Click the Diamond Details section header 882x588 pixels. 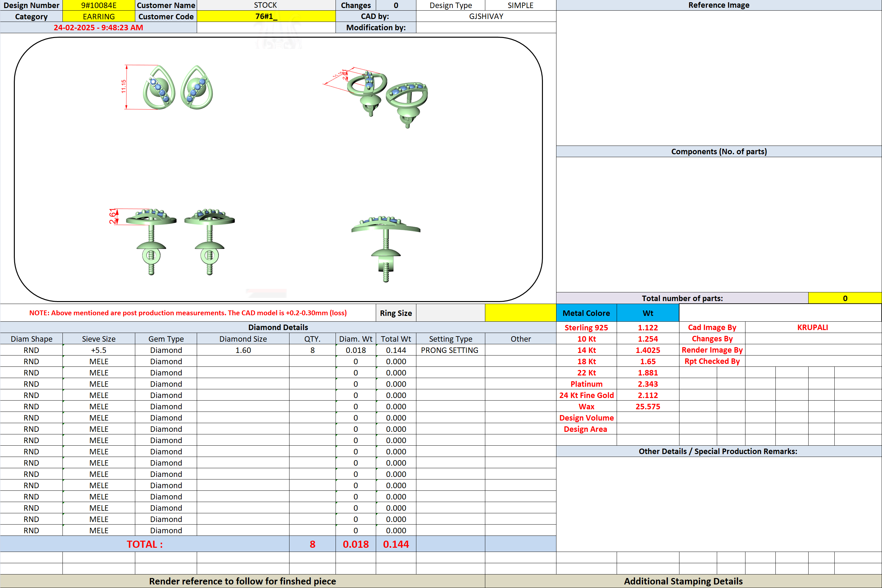click(278, 327)
